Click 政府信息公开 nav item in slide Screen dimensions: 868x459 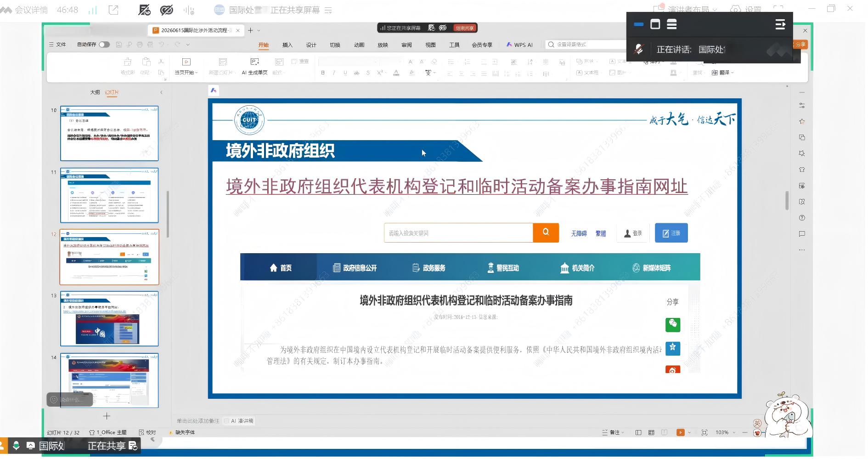355,267
